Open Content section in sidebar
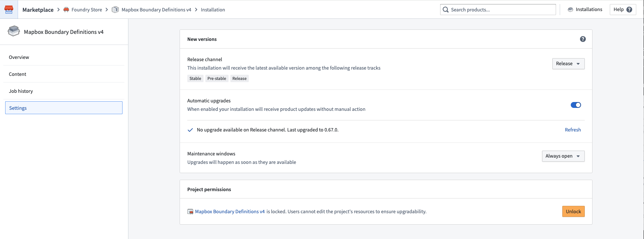The image size is (644, 239). pyautogui.click(x=64, y=74)
